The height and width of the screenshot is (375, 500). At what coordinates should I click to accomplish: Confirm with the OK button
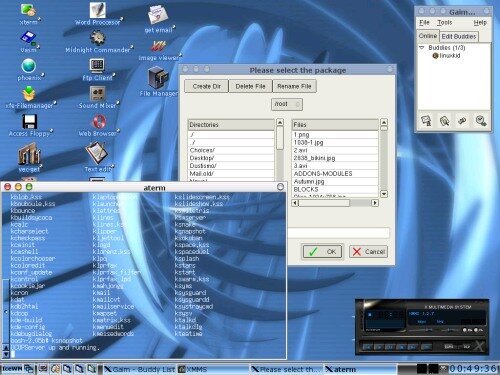click(x=322, y=252)
